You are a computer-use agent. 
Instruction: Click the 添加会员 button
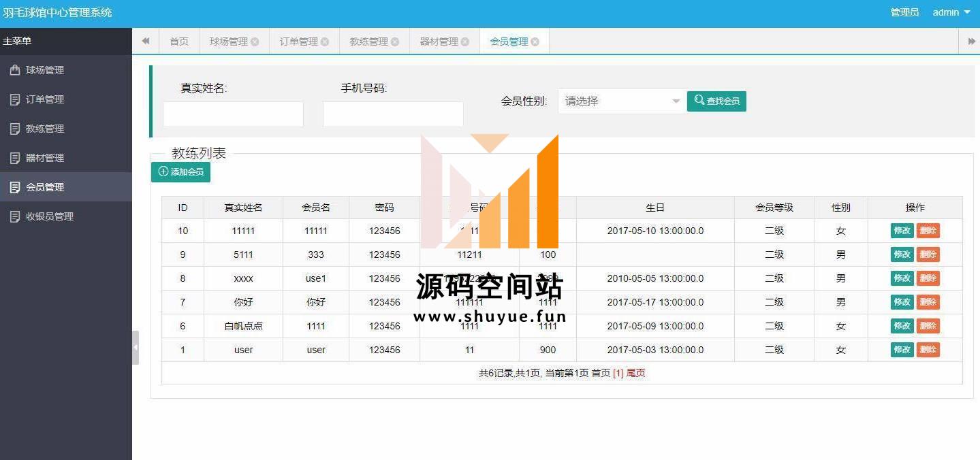coord(180,172)
